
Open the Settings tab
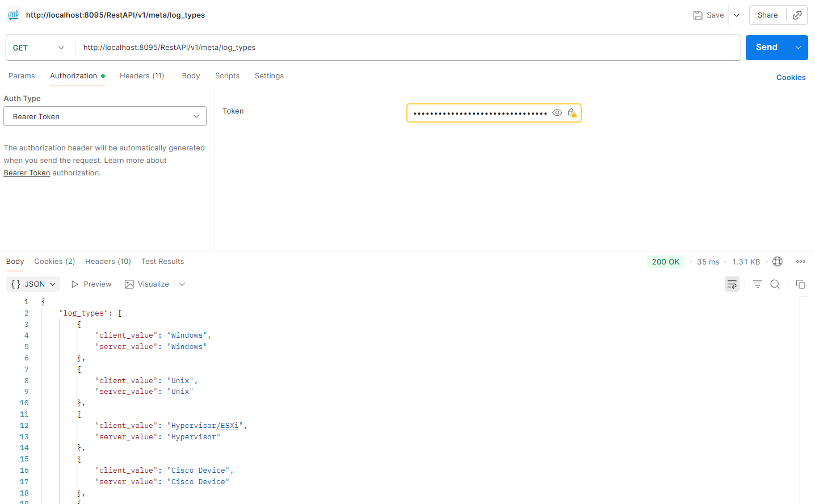click(x=269, y=76)
